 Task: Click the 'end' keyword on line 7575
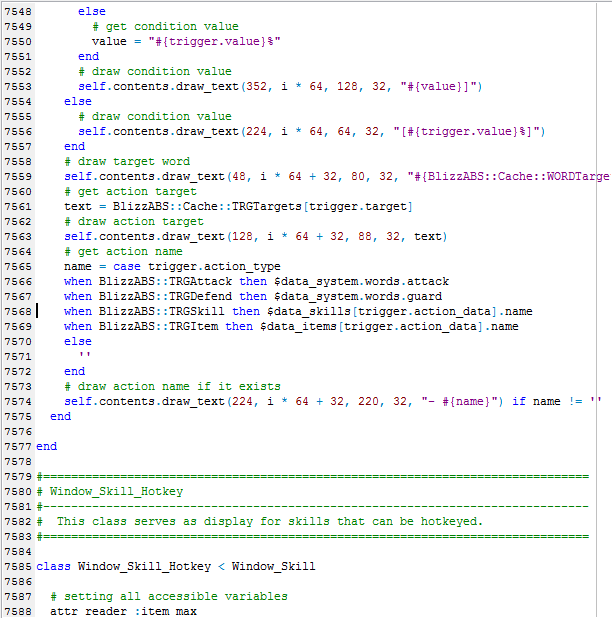60,417
